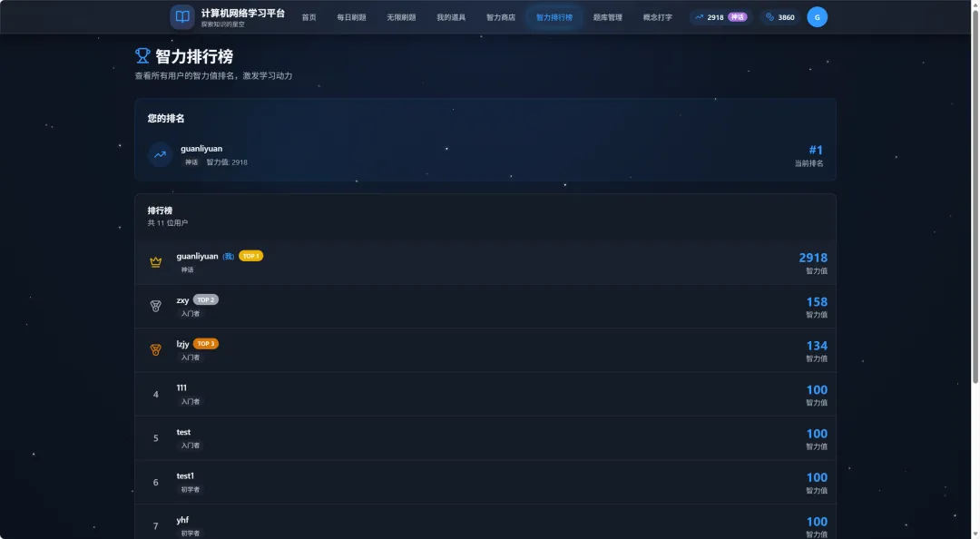Open the 概念打字 nav item
The image size is (980, 539).
[658, 17]
